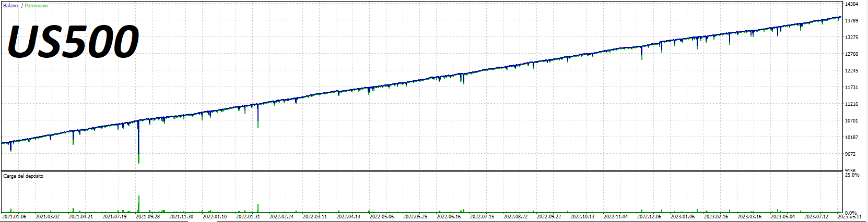Click the 2021.03.02 date label
This screenshot has width=868, height=222.
click(x=48, y=217)
